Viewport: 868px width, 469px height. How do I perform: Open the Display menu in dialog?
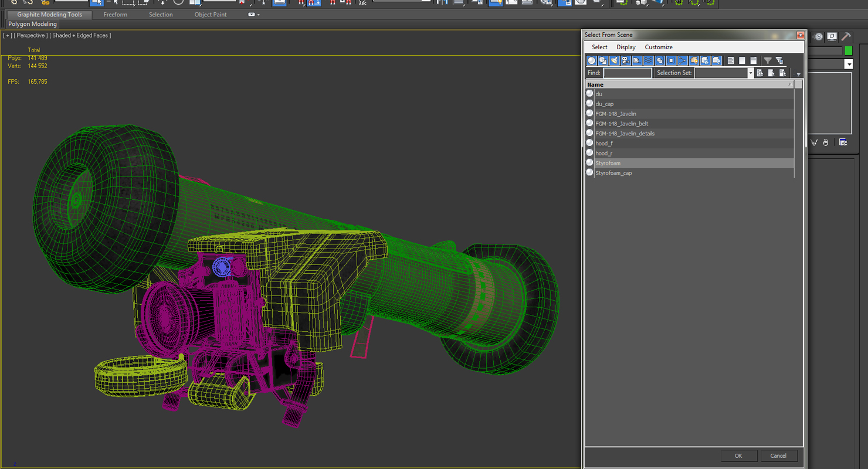tap(626, 47)
